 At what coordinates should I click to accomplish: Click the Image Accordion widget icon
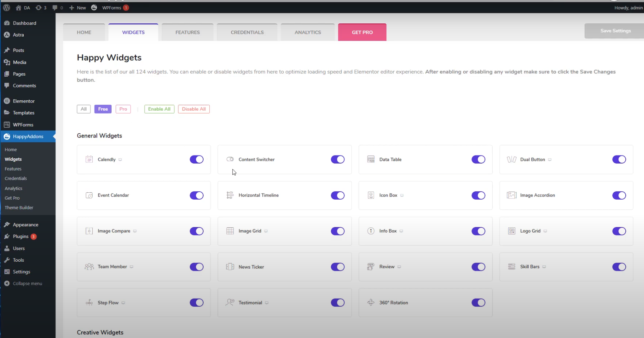[x=512, y=195]
